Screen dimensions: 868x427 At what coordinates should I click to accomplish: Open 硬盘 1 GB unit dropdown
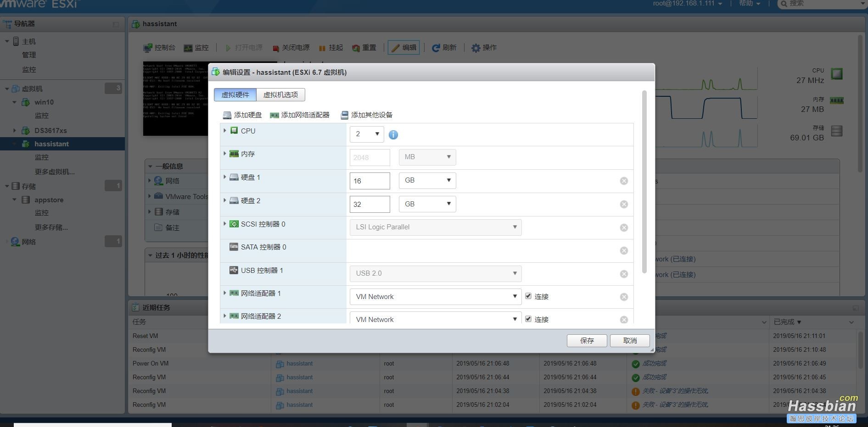click(x=427, y=181)
